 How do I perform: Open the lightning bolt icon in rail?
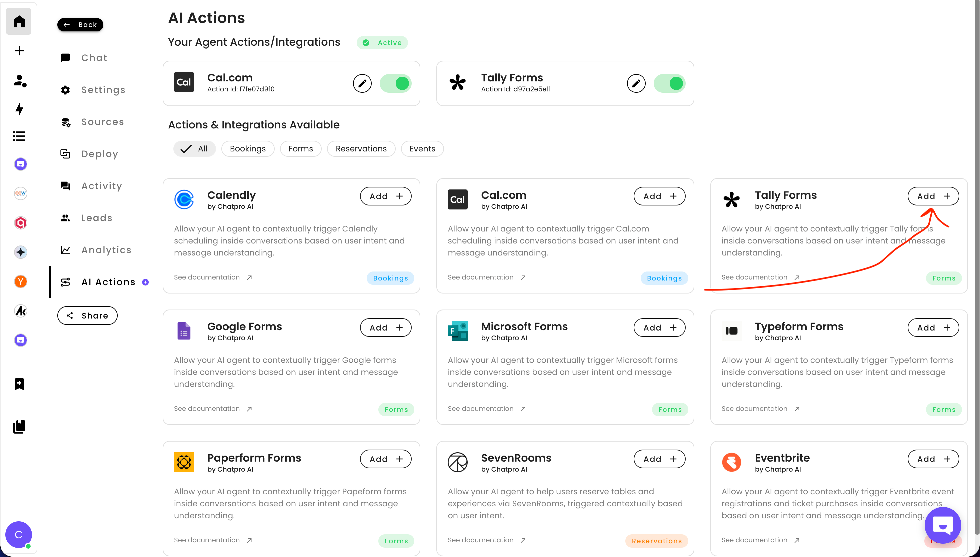click(19, 109)
